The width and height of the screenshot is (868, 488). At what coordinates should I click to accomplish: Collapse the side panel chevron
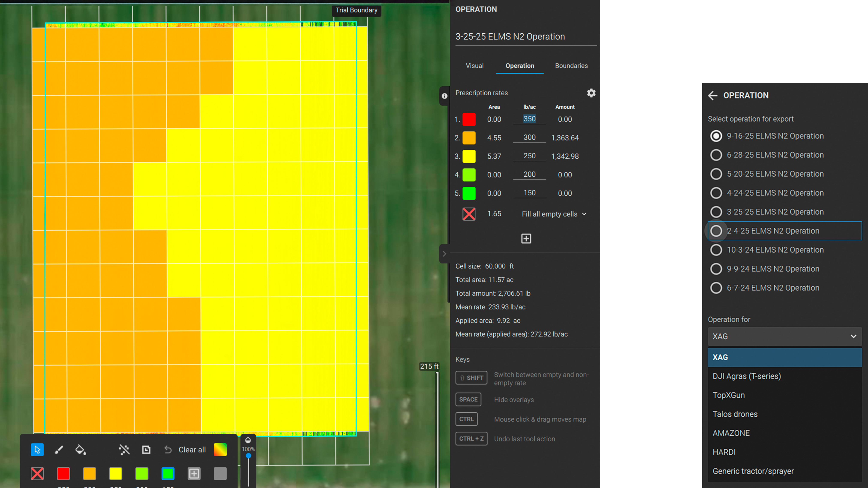tap(445, 254)
